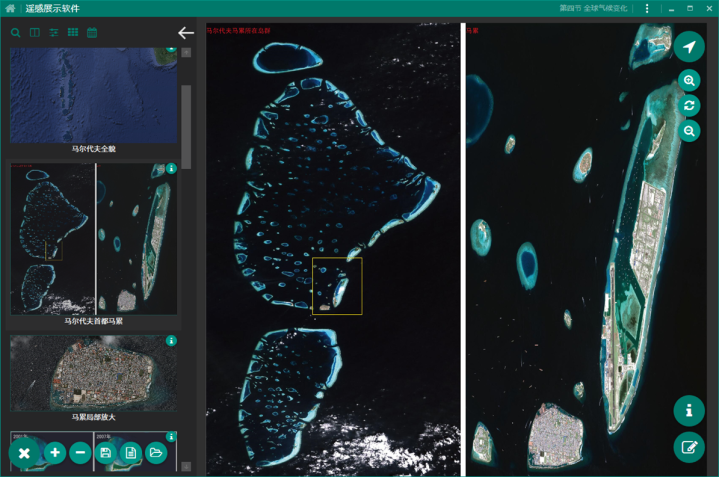
Task: Remove item with the minus button
Action: pyautogui.click(x=80, y=453)
